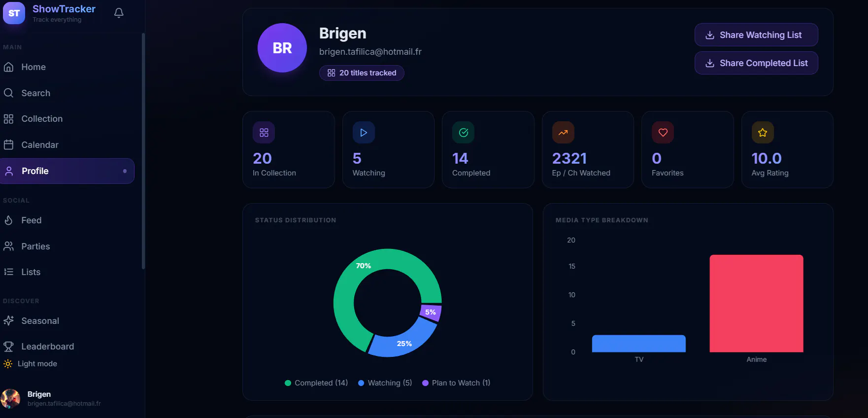Open the Search page
Viewport: 868px width, 418px height.
coord(67,93)
